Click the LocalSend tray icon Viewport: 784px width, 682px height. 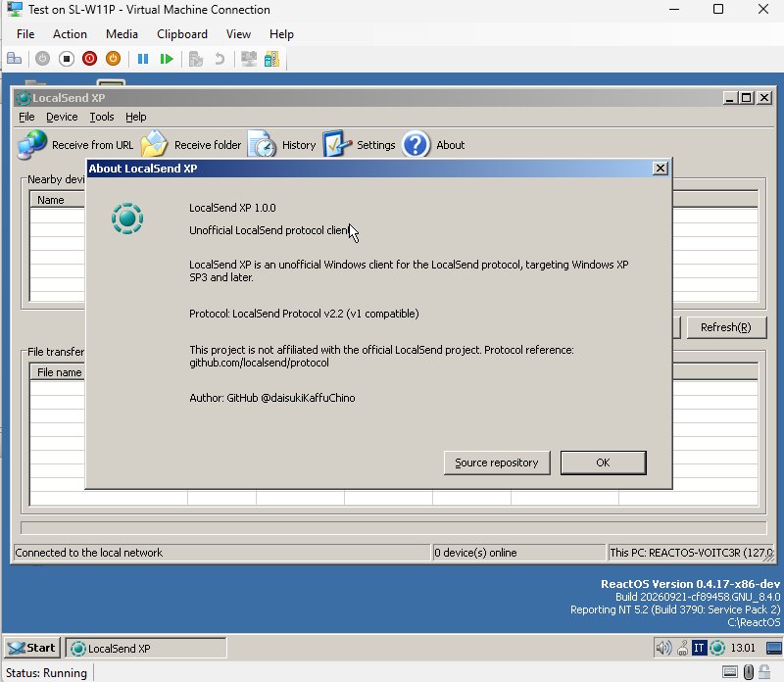coord(717,649)
